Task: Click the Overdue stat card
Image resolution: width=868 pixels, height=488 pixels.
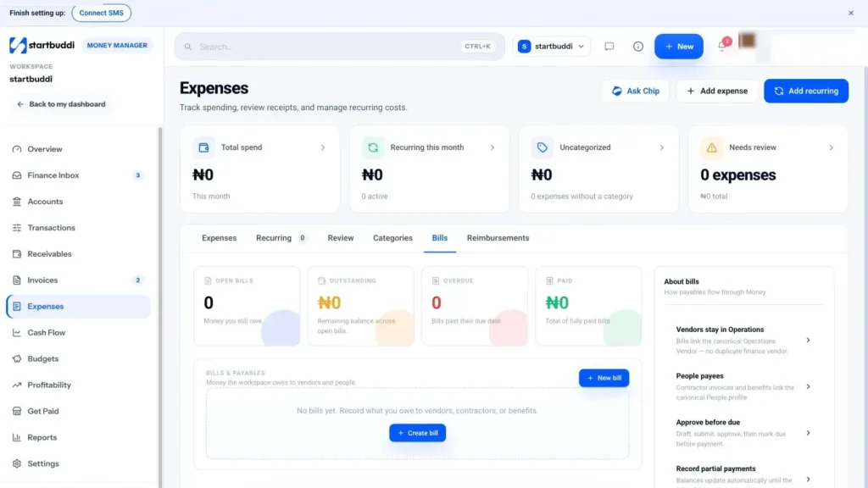Action: click(475, 306)
